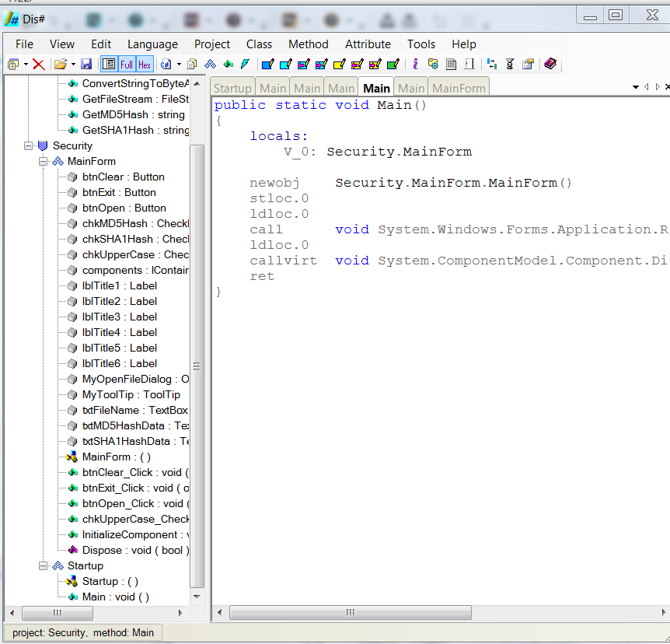The height and width of the screenshot is (644, 670).
Task: Click the floppy disk save icon
Action: click(86, 64)
